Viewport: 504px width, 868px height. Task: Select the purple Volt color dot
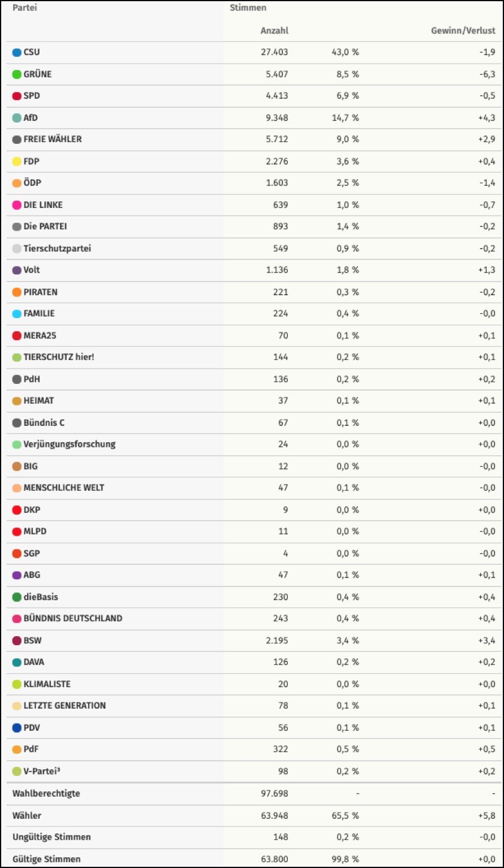pos(17,270)
